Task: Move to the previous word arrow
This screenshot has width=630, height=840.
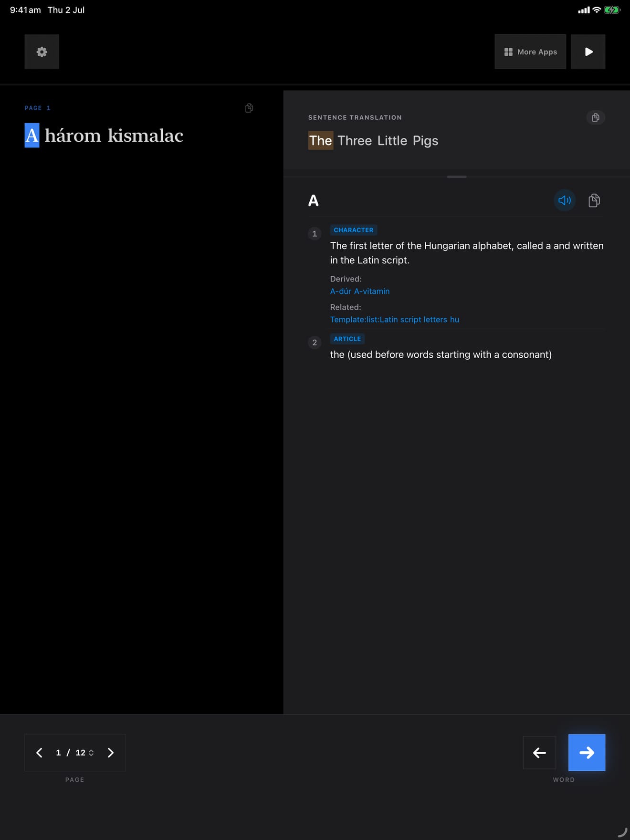Action: [539, 753]
